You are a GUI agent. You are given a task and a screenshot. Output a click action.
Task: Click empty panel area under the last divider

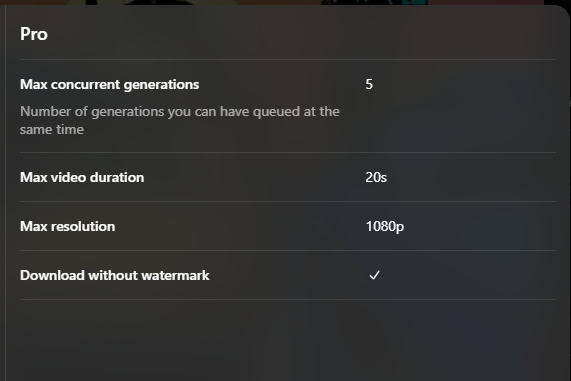288,341
